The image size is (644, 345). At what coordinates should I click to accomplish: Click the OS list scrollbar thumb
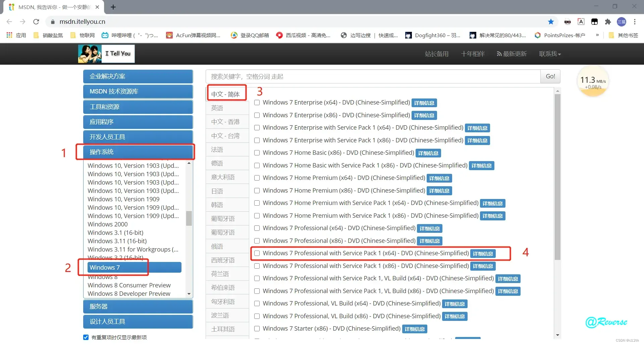tap(189, 218)
